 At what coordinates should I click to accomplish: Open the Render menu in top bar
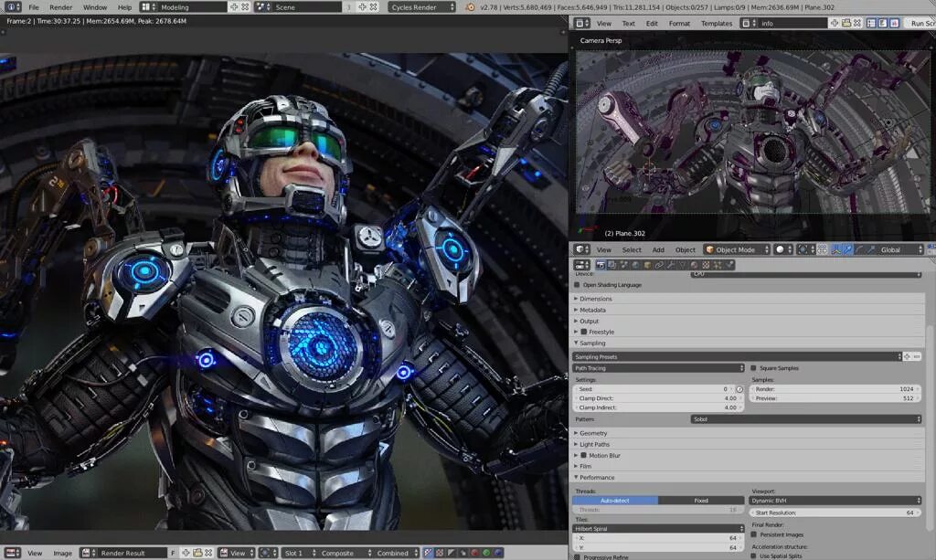point(60,7)
